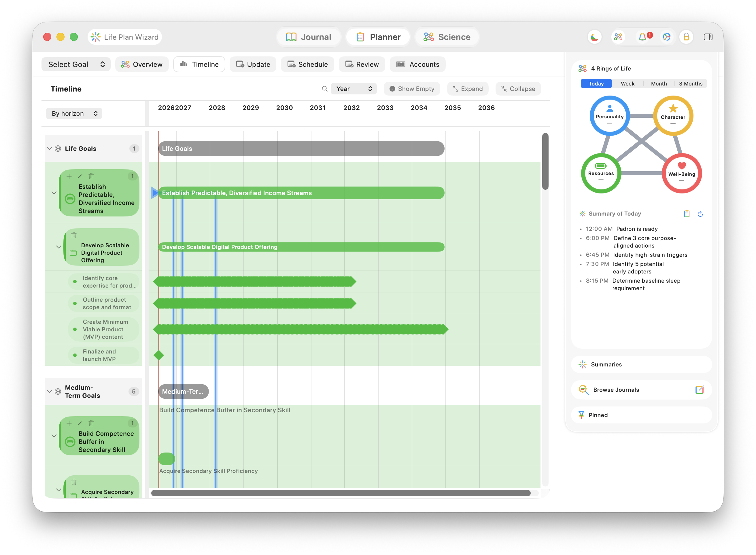
Task: Collapse Establish Predictable Income chevron
Action: (54, 193)
